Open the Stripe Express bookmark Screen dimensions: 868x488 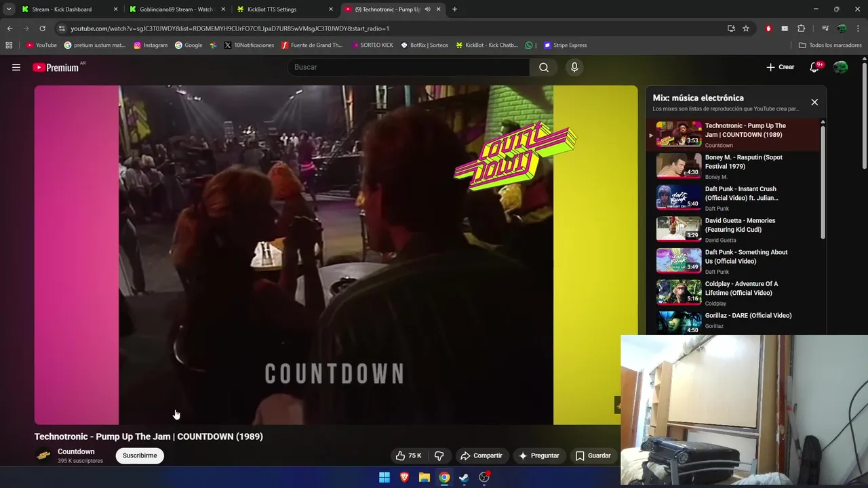(566, 45)
